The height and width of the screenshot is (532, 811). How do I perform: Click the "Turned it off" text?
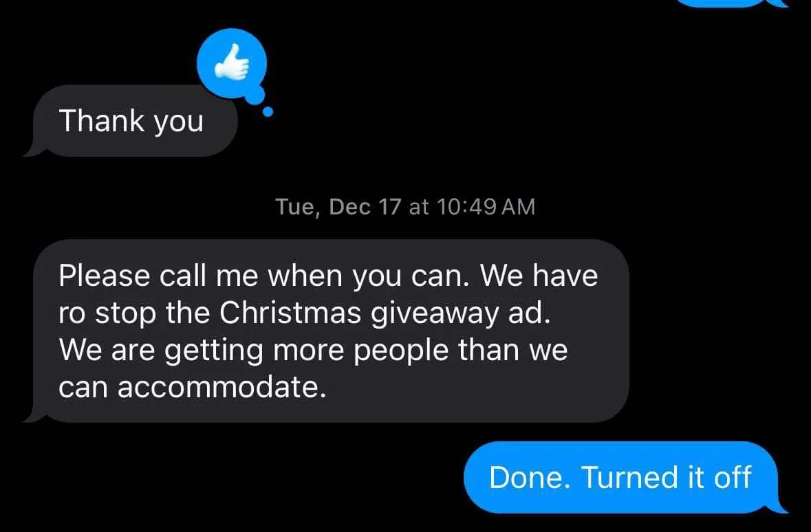tap(667, 477)
